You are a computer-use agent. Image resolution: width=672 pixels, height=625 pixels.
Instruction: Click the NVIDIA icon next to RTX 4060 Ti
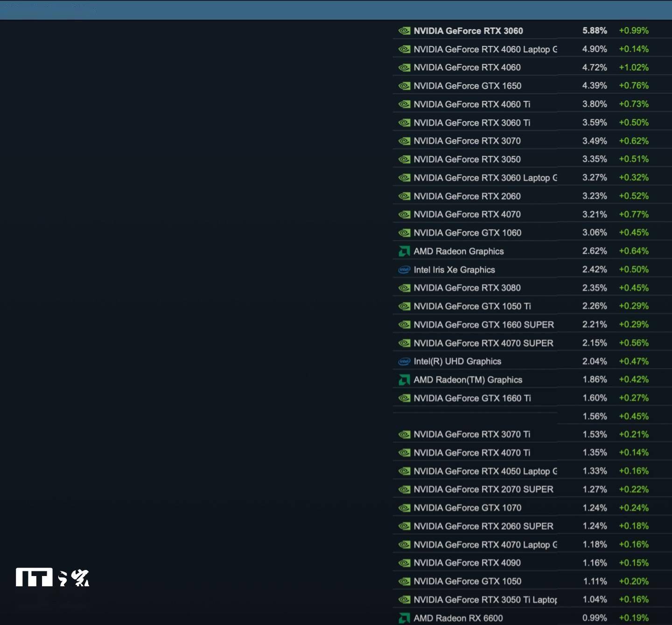[x=404, y=104]
